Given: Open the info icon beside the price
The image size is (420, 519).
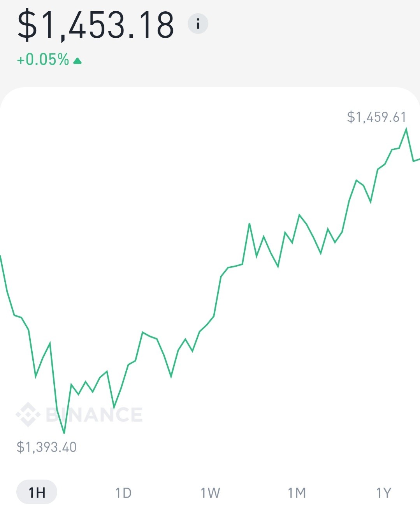Looking at the screenshot, I should [198, 24].
